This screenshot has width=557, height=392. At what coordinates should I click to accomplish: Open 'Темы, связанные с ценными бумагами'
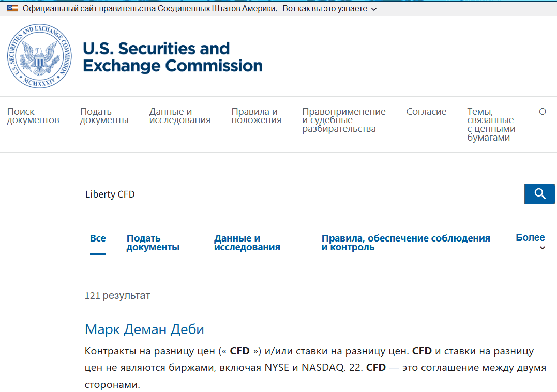[490, 124]
